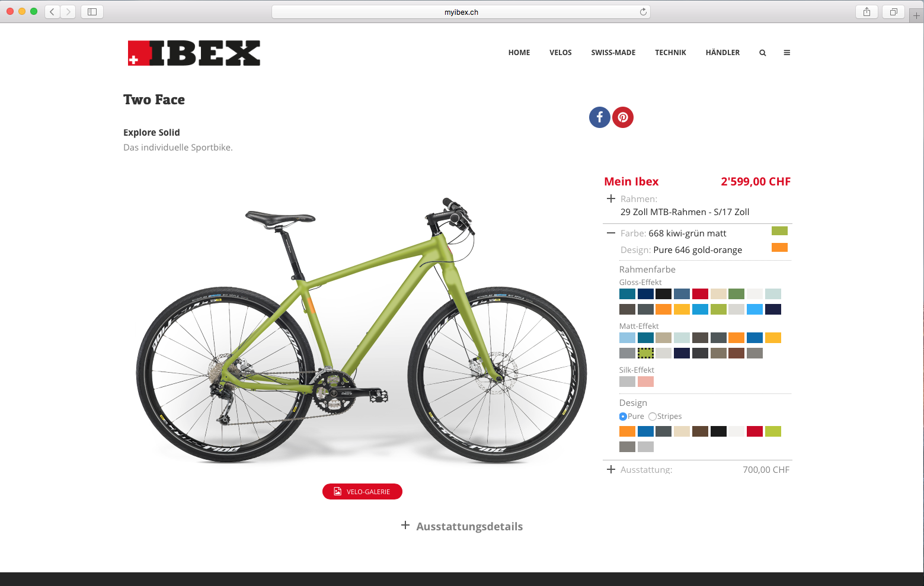
Task: Open the VELOS menu item
Action: 561,53
